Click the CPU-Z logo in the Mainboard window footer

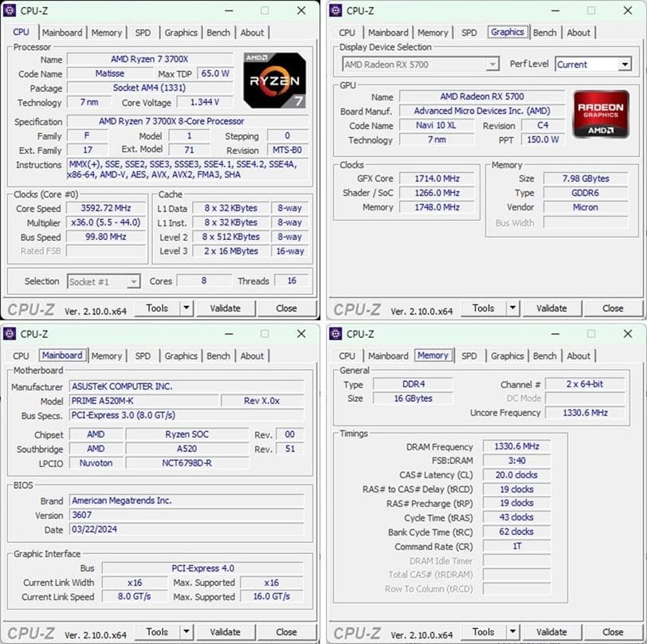[30, 631]
